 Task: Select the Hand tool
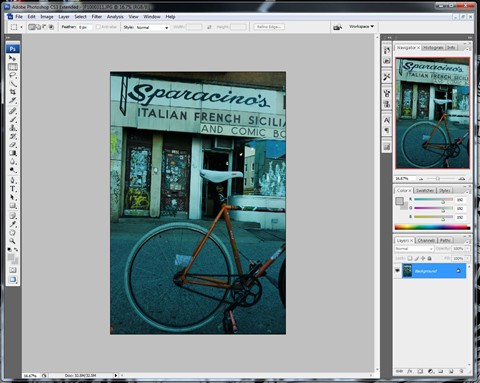(13, 233)
